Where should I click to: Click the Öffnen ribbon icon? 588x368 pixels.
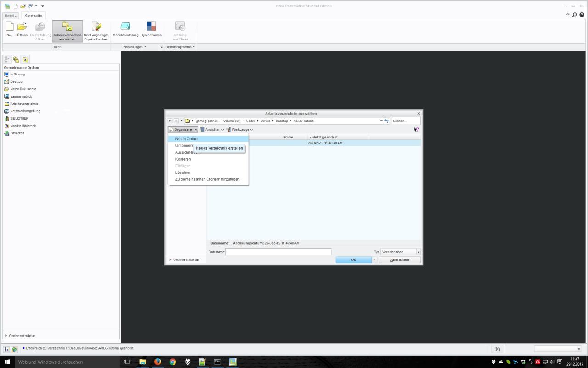pos(22,28)
